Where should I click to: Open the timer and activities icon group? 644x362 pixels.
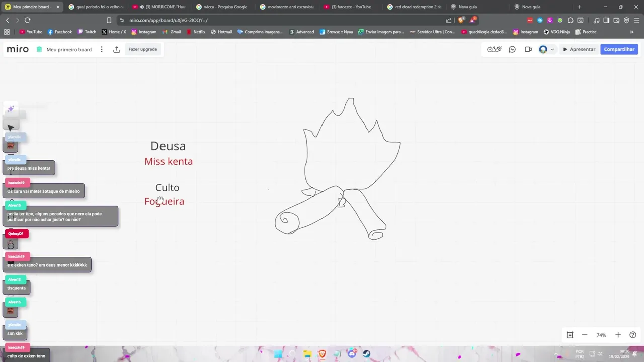(494, 49)
